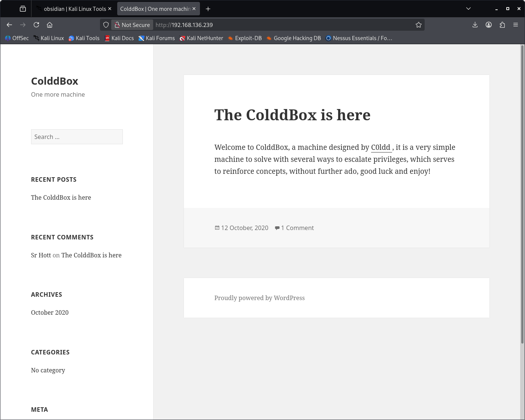Bookmark this page with the star icon

click(418, 25)
